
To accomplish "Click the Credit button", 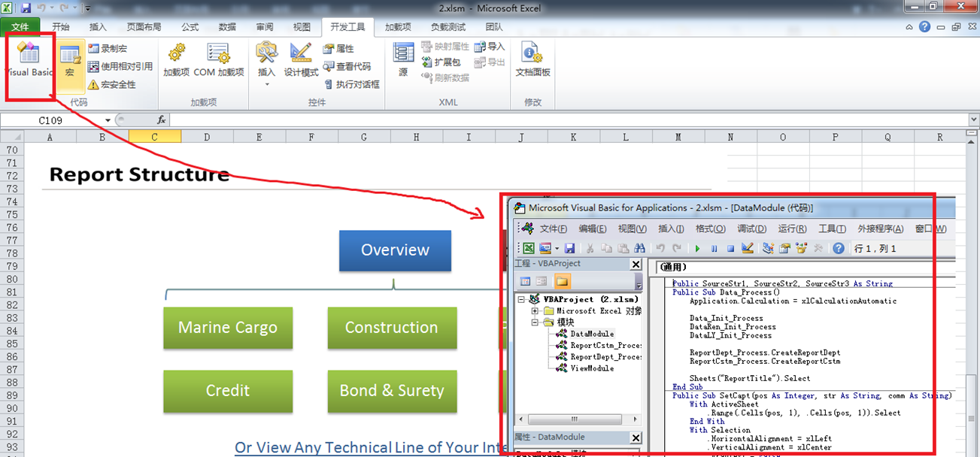I will pos(228,391).
